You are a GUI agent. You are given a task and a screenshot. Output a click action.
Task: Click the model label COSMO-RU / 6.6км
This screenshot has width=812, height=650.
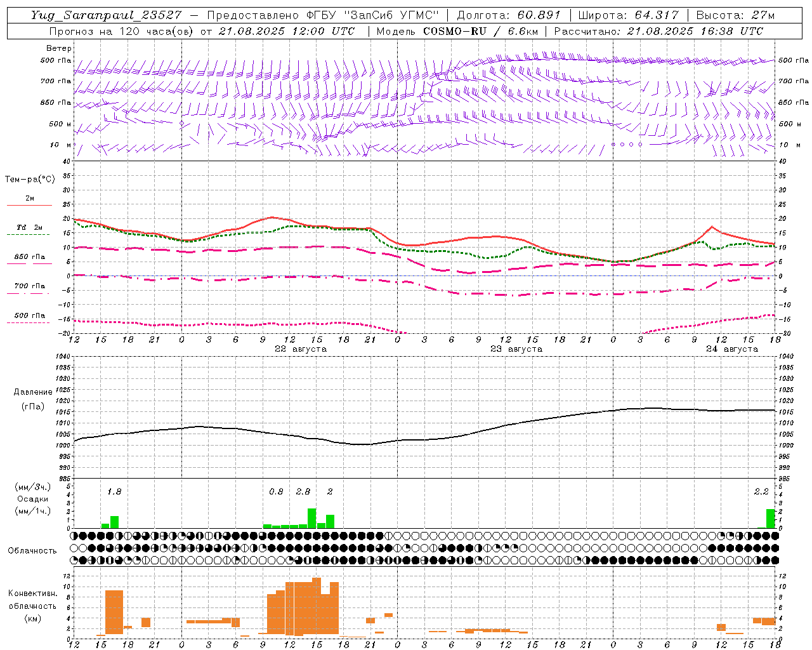(480, 31)
